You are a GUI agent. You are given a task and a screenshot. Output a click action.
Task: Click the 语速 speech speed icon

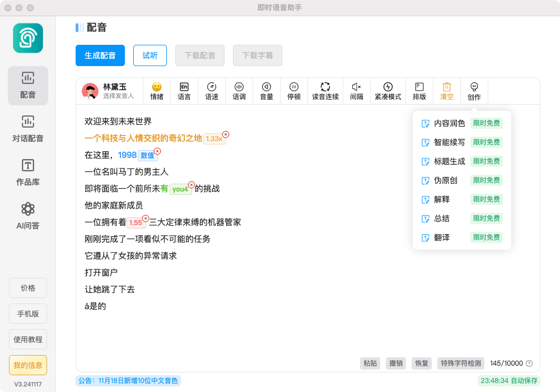(212, 91)
